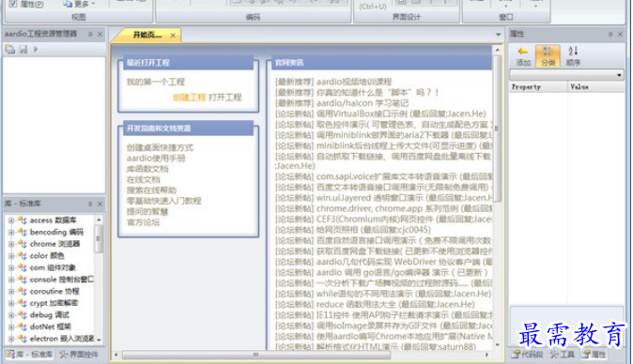Open the 提问的智慧 link
633x364 pixels.
tap(147, 211)
